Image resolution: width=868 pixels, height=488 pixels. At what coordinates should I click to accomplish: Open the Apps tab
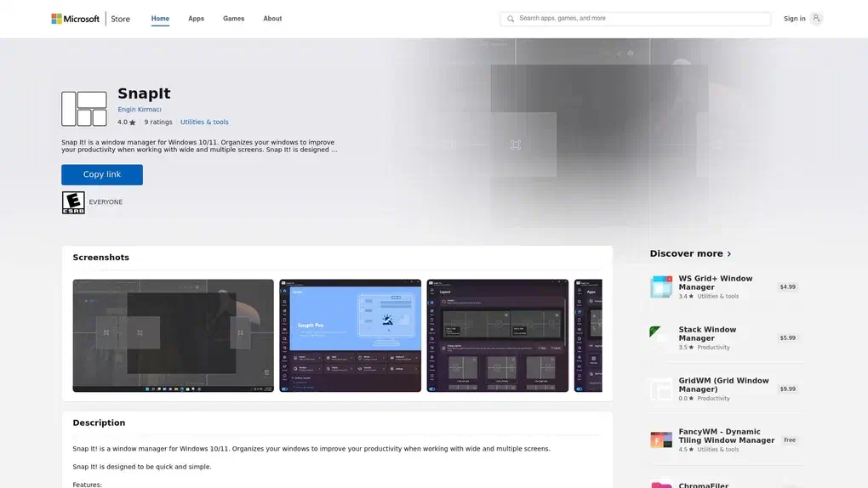(x=196, y=18)
